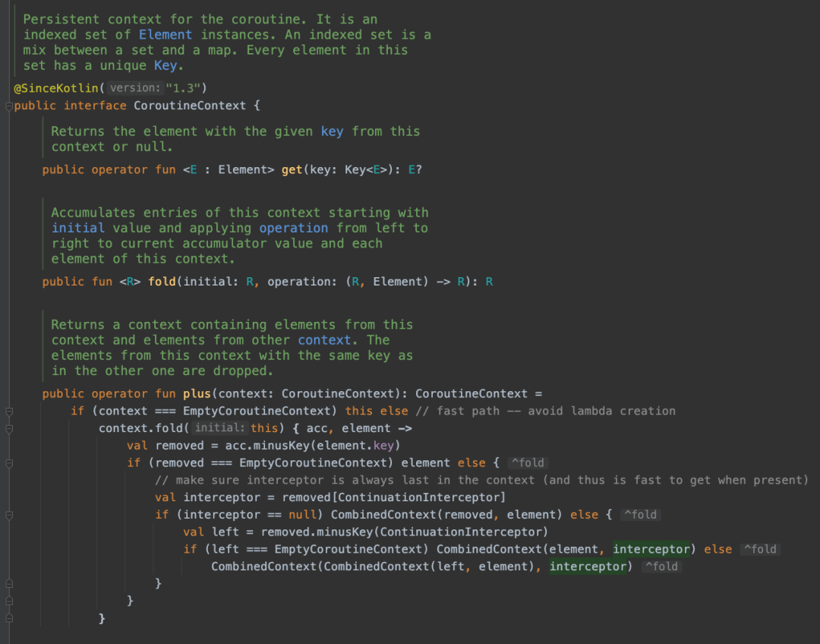Follow the 'context' link in the plus documentation

coord(324,340)
